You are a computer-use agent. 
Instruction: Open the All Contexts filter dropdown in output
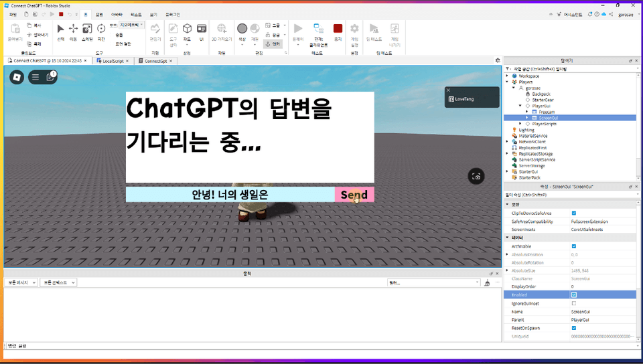tap(58, 282)
